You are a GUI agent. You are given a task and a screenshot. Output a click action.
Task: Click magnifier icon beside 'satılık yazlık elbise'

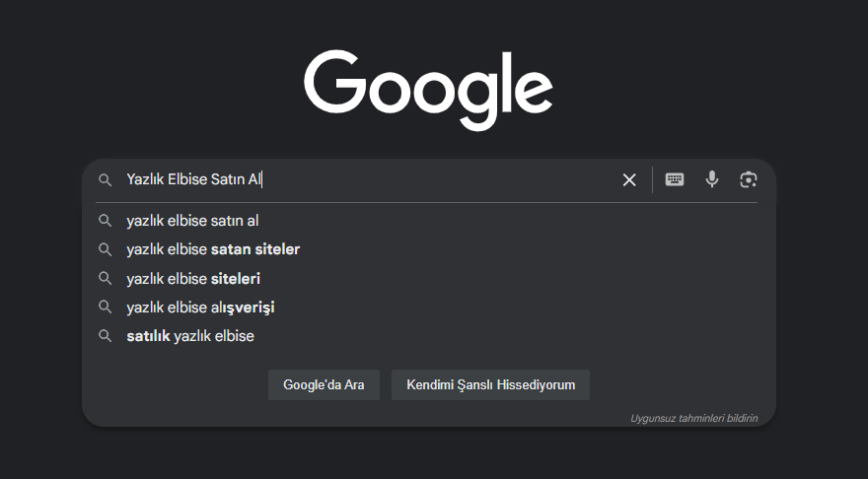(106, 336)
